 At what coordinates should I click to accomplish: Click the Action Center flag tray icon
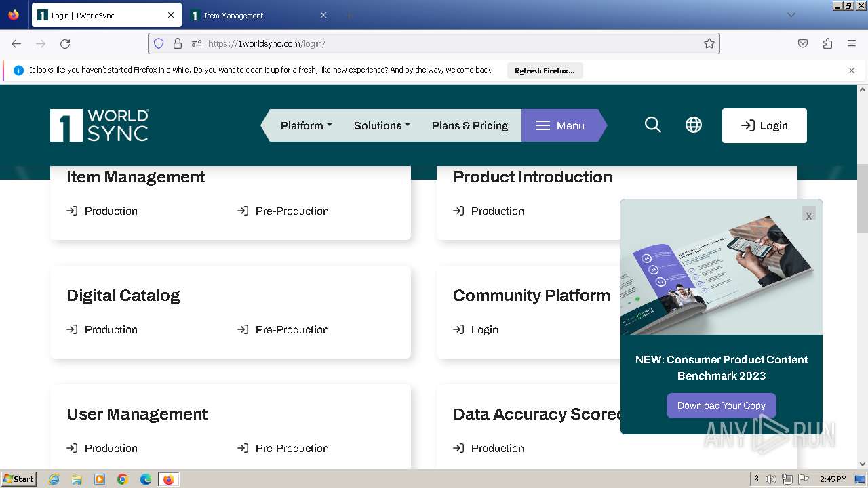(804, 479)
